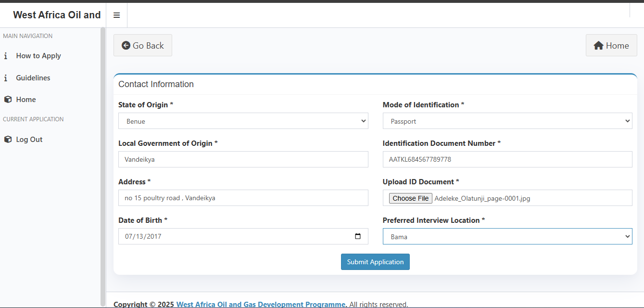The width and height of the screenshot is (644, 308).
Task: Click the Choose File upload button
Action: tap(410, 198)
